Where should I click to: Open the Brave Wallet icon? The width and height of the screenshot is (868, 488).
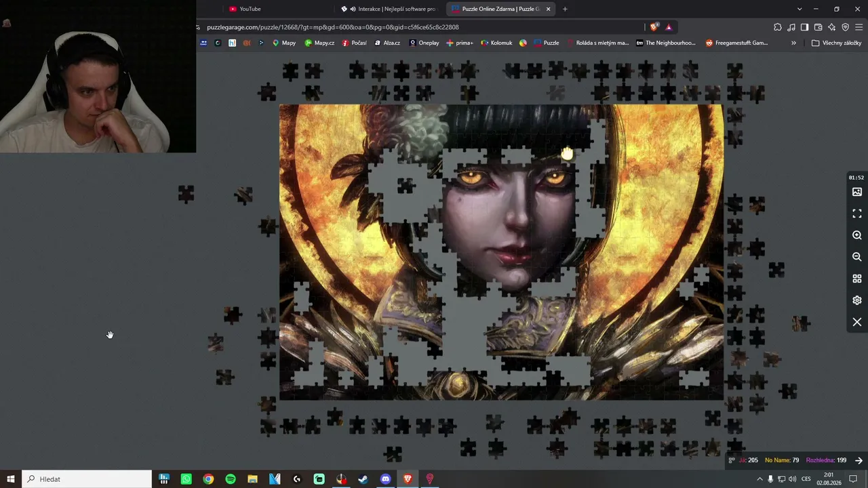click(x=818, y=27)
